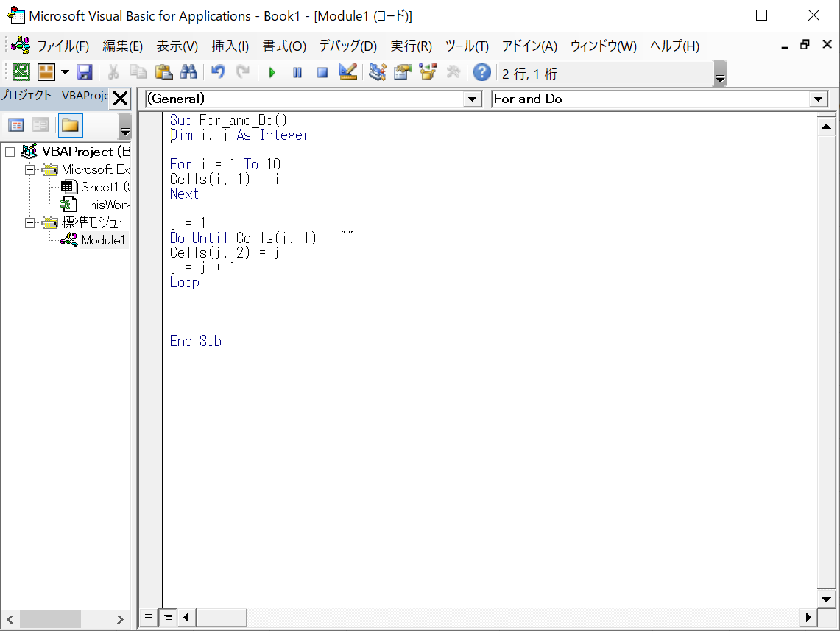Open the 表示(V) menu
840x631 pixels.
pos(177,46)
